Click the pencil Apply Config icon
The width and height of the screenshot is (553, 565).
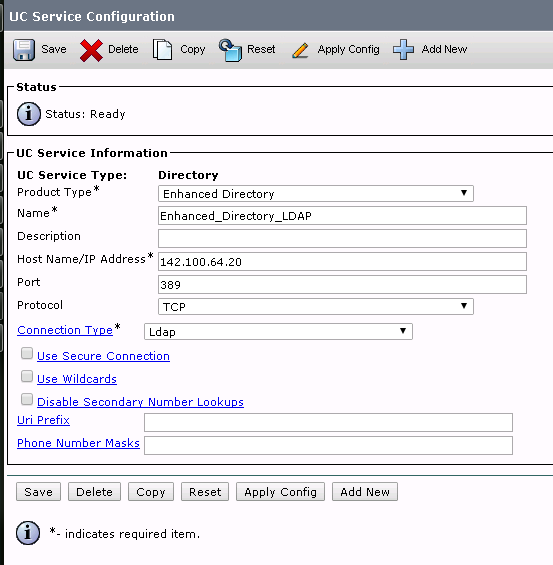(x=300, y=50)
